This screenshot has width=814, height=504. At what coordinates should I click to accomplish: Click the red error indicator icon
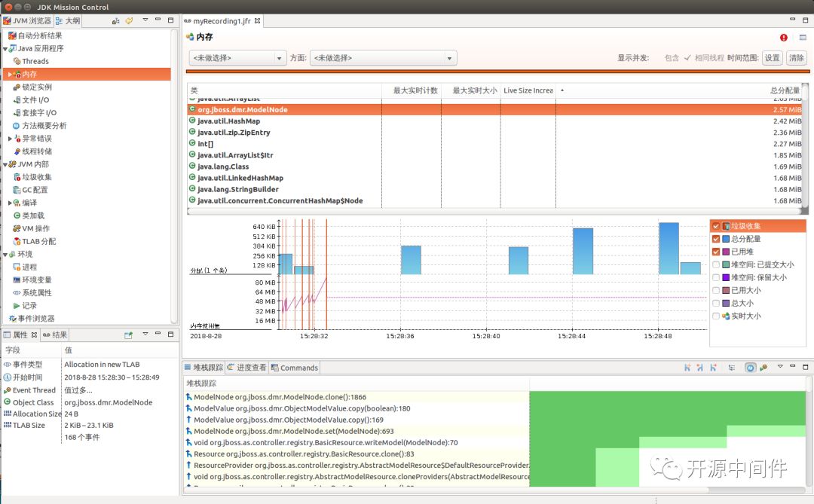[783, 38]
